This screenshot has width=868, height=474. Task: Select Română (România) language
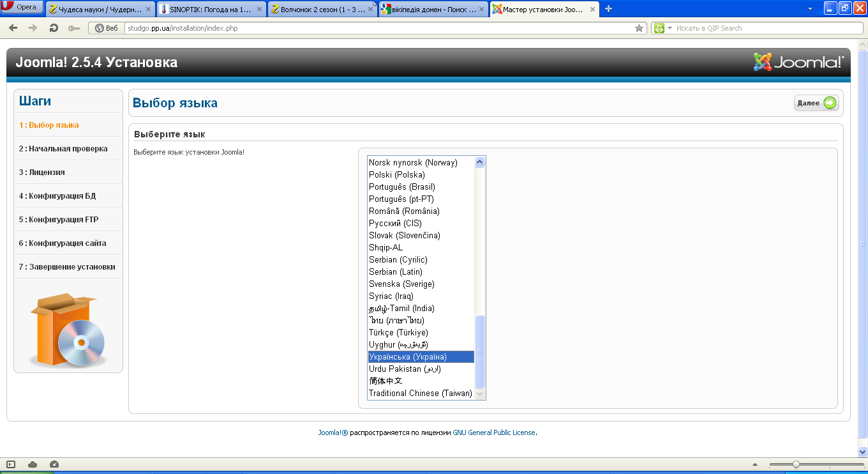421,211
